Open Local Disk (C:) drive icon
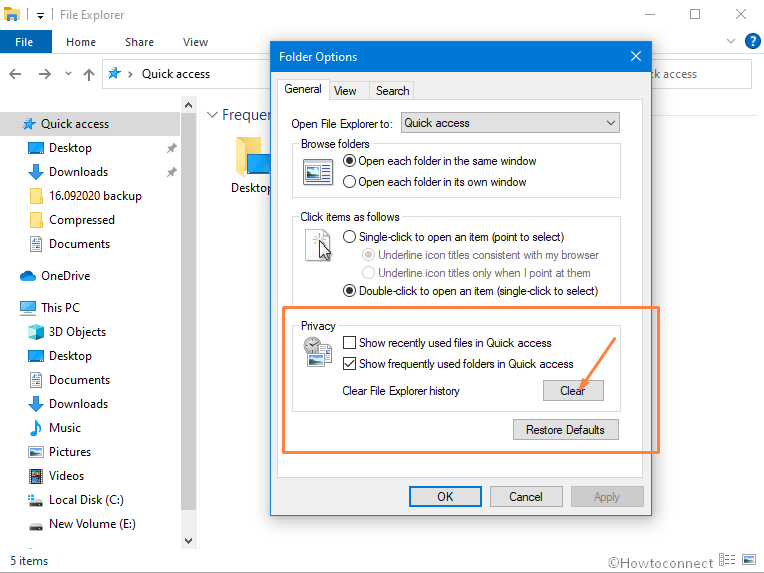 coord(36,500)
